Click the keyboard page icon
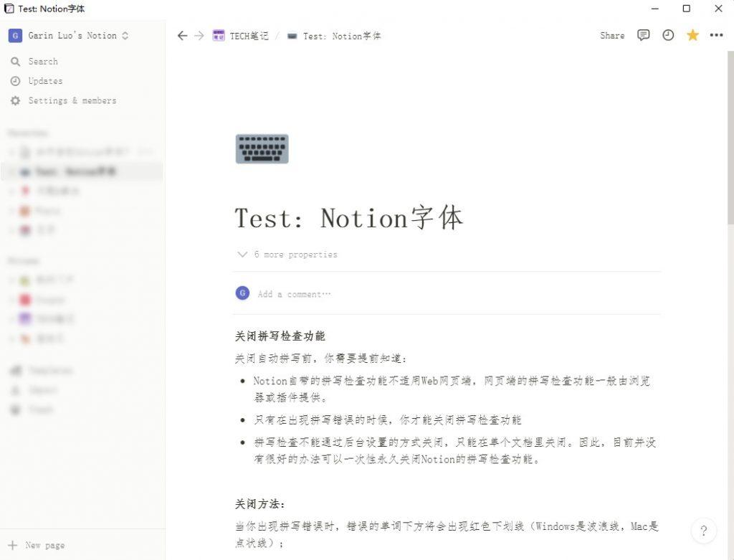Viewport: 734px width, 560px height. (262, 148)
